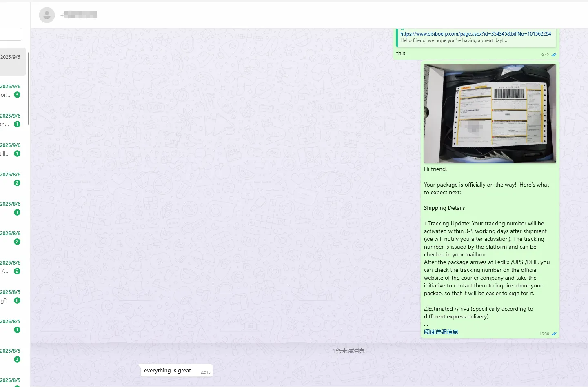The height and width of the screenshot is (387, 588).
Task: Open the bisiboerp.com link in the message
Action: [x=475, y=34]
